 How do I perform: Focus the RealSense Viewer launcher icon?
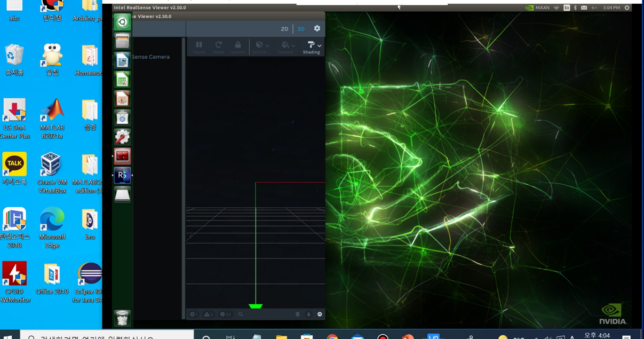click(122, 176)
